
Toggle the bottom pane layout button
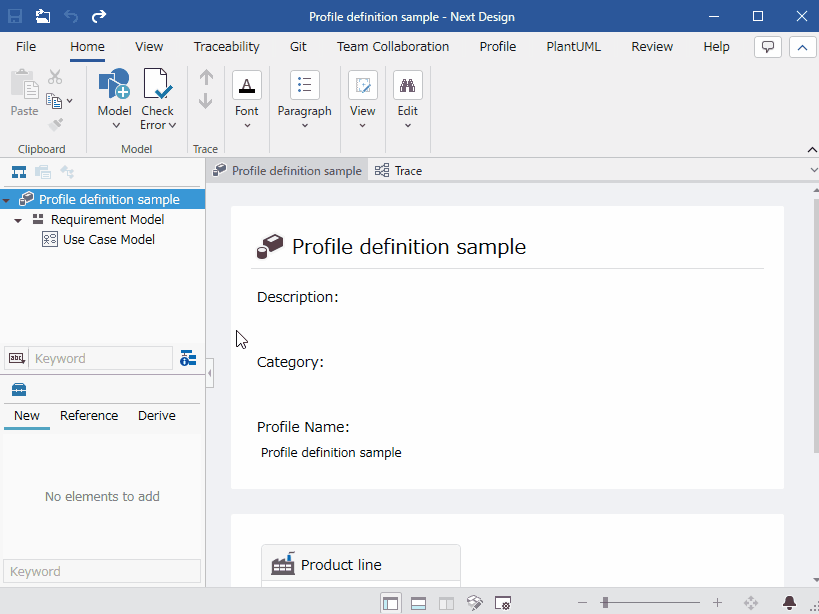point(418,603)
